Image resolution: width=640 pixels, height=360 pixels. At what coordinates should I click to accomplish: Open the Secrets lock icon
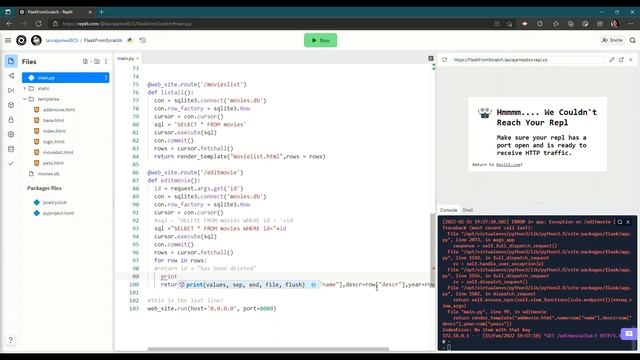tap(11, 120)
